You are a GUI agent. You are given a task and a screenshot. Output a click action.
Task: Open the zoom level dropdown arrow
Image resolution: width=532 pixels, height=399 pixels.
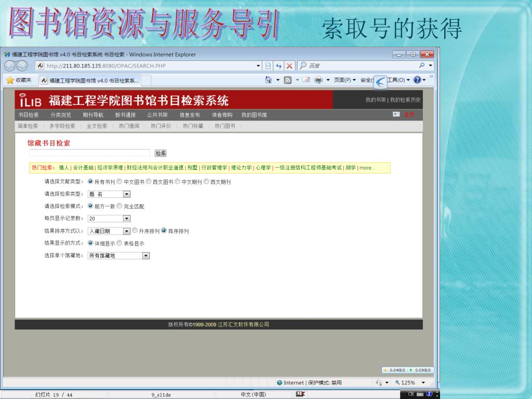coord(423,383)
